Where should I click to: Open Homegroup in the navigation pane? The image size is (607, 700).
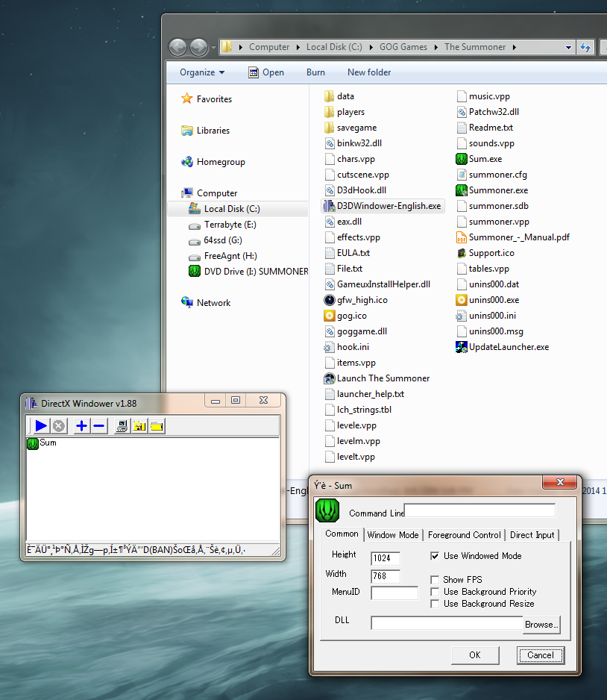click(x=213, y=162)
